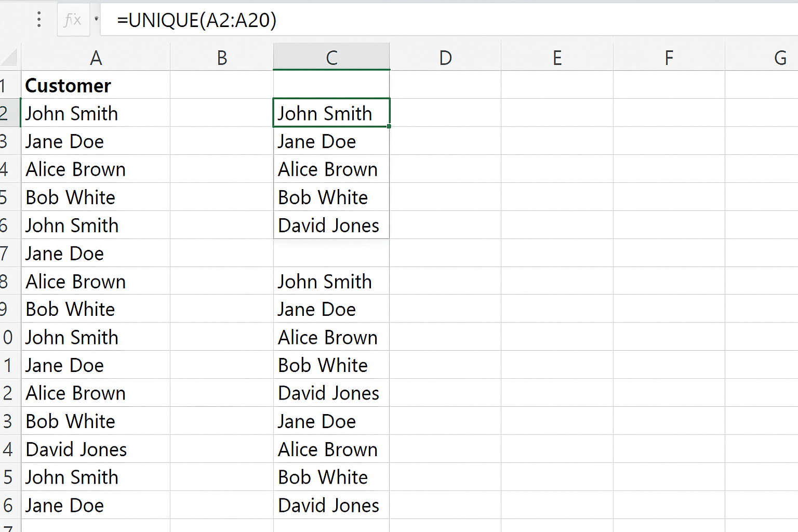Click the fx insert function icon
This screenshot has width=798, height=532.
point(73,20)
